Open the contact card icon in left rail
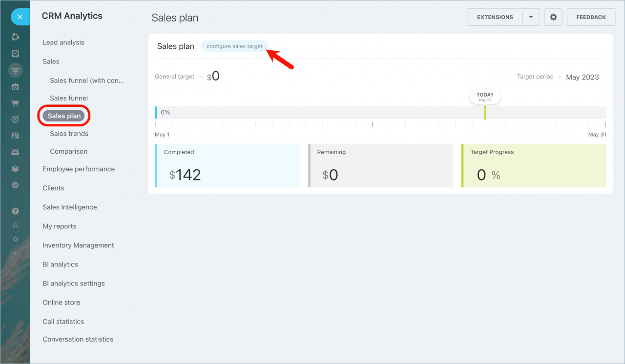 15,136
